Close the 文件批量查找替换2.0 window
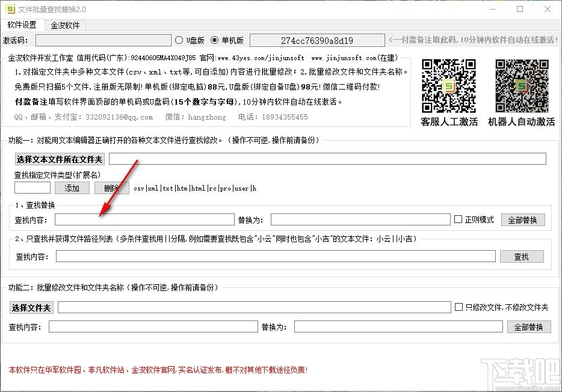562x392 pixels. pos(548,9)
